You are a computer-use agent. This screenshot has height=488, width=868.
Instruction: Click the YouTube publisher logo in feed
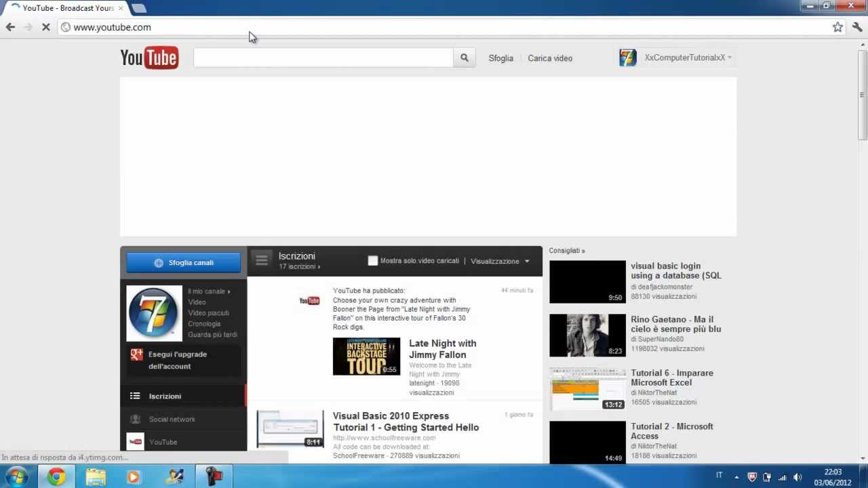[x=309, y=301]
